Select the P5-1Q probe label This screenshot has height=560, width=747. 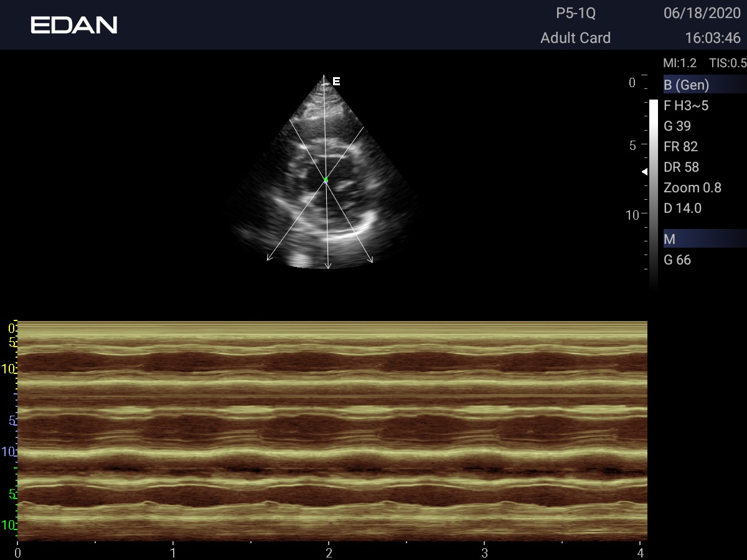[x=576, y=14]
